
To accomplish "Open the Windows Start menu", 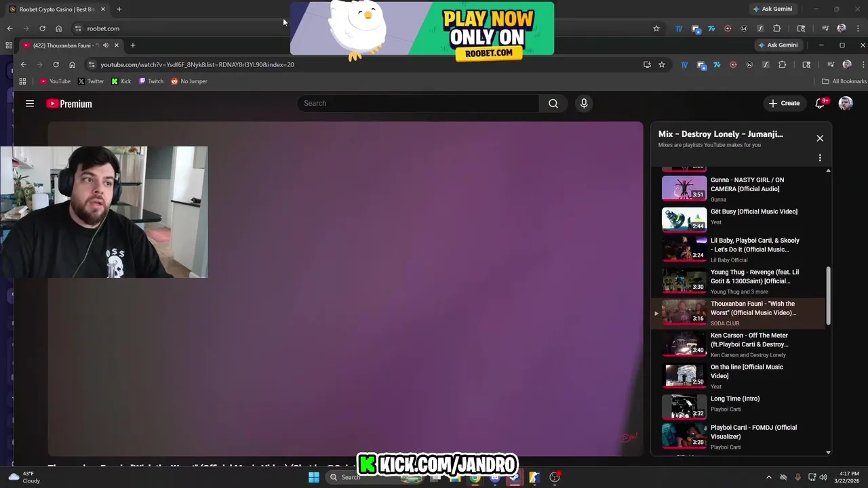I will coord(314,477).
